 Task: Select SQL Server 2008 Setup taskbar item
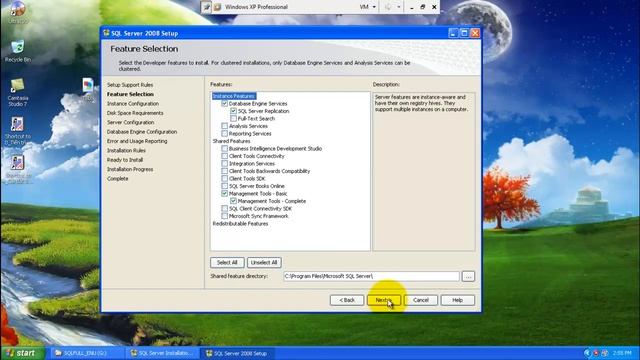(x=238, y=353)
